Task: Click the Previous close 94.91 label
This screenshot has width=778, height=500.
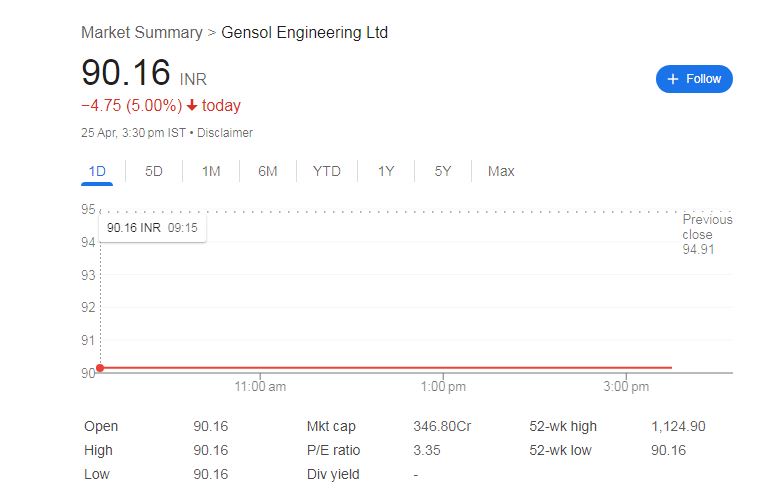Action: point(707,234)
